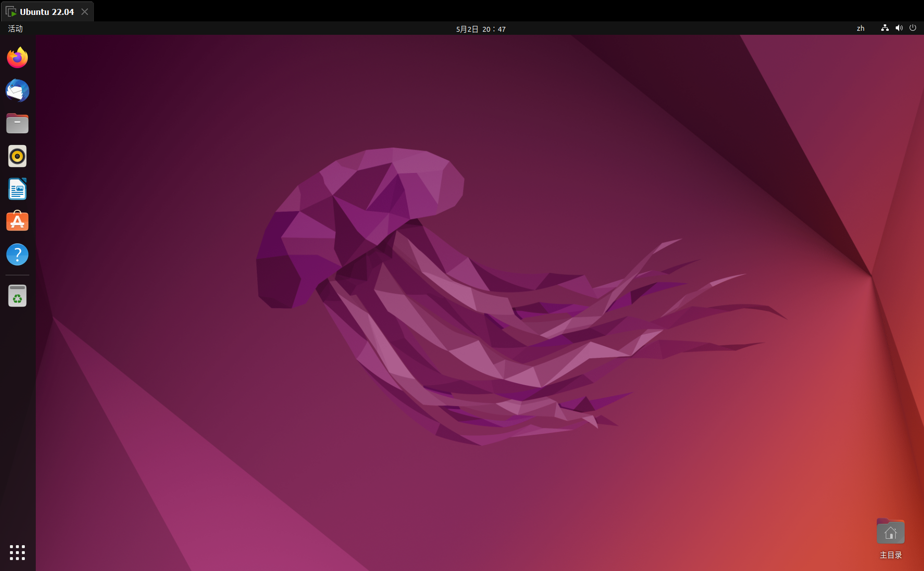
Task: Open Firefox from the dock
Action: pos(17,58)
